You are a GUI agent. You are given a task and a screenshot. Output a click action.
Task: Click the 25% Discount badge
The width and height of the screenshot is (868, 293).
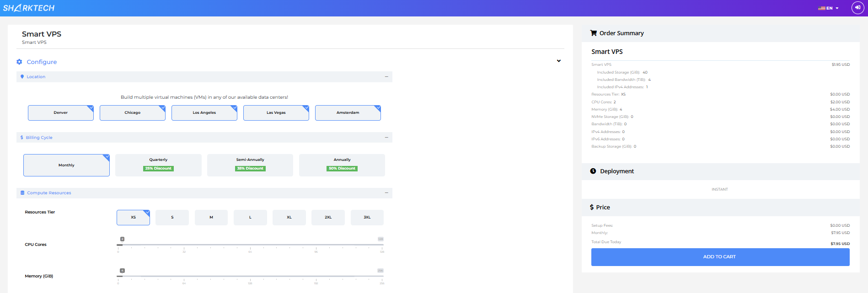158,169
